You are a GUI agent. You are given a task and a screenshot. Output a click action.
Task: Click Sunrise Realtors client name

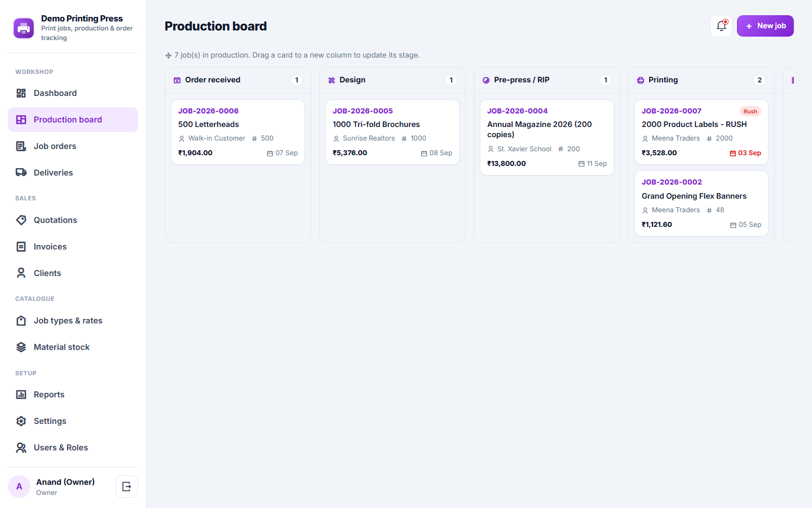point(369,138)
